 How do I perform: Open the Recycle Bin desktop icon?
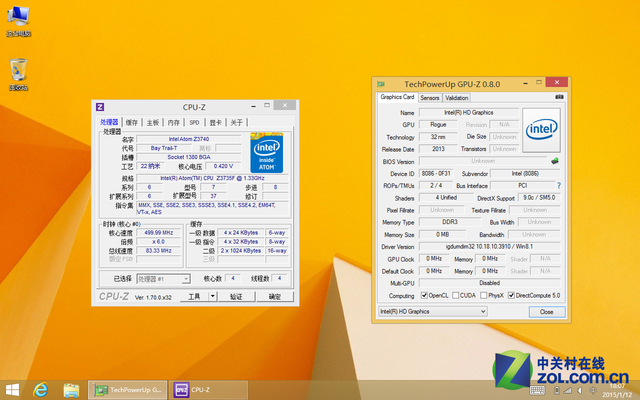pos(18,75)
